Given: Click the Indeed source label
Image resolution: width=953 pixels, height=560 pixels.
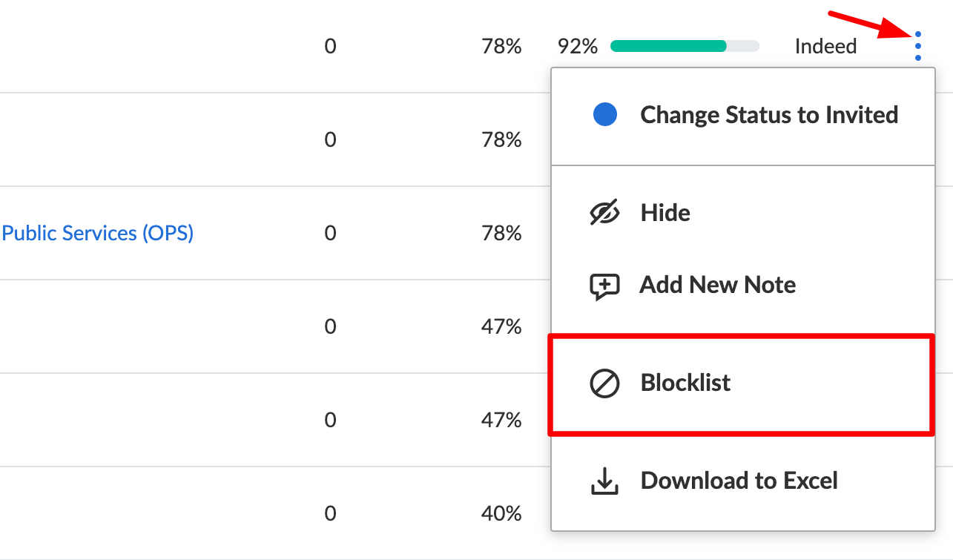Looking at the screenshot, I should point(825,46).
